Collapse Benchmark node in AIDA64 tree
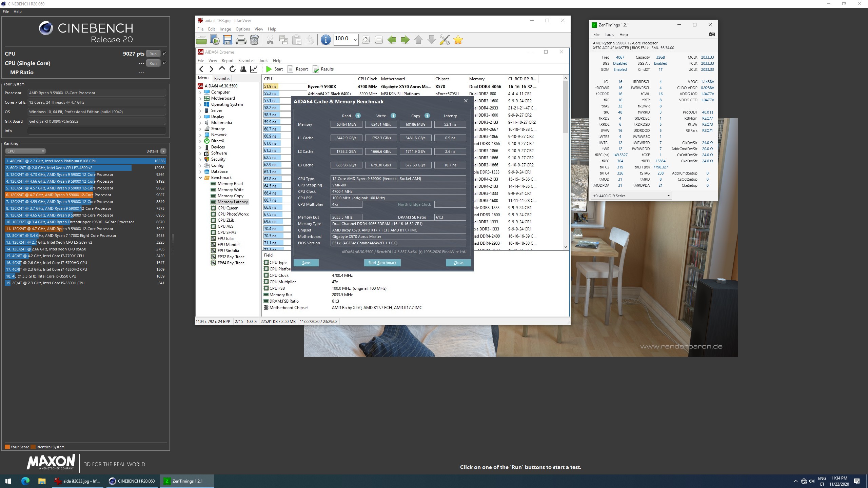This screenshot has width=868, height=488. click(200, 178)
